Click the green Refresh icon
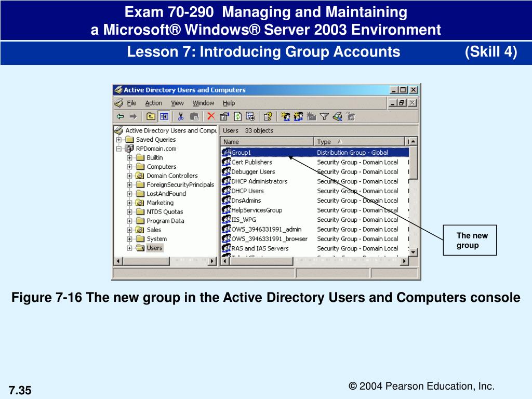This screenshot has height=399, width=532. click(238, 117)
